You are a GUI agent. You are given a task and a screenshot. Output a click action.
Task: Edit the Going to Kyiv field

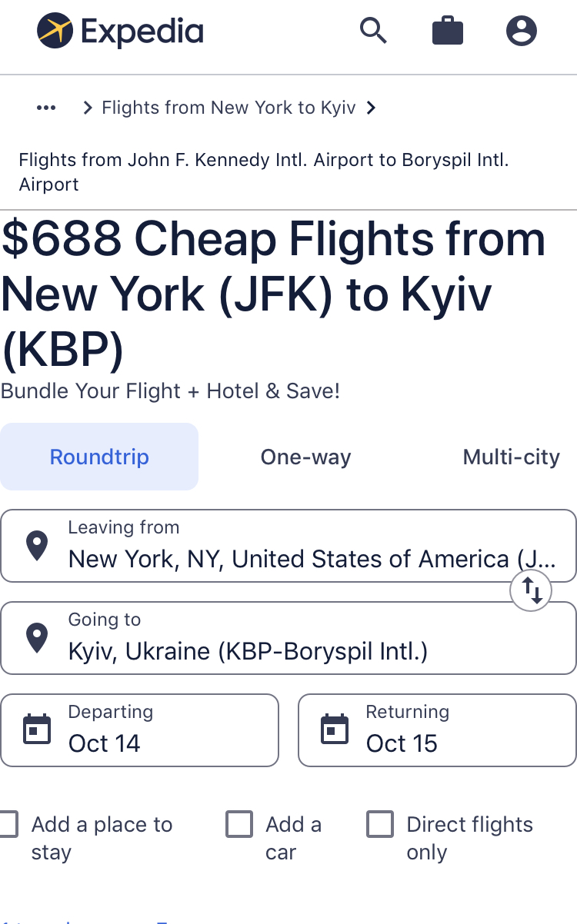[x=288, y=638]
